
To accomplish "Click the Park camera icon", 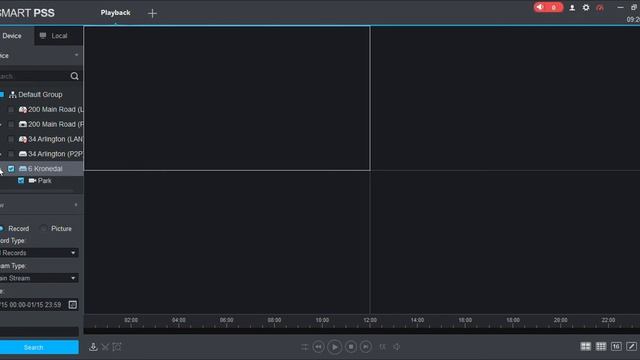I will (x=32, y=180).
